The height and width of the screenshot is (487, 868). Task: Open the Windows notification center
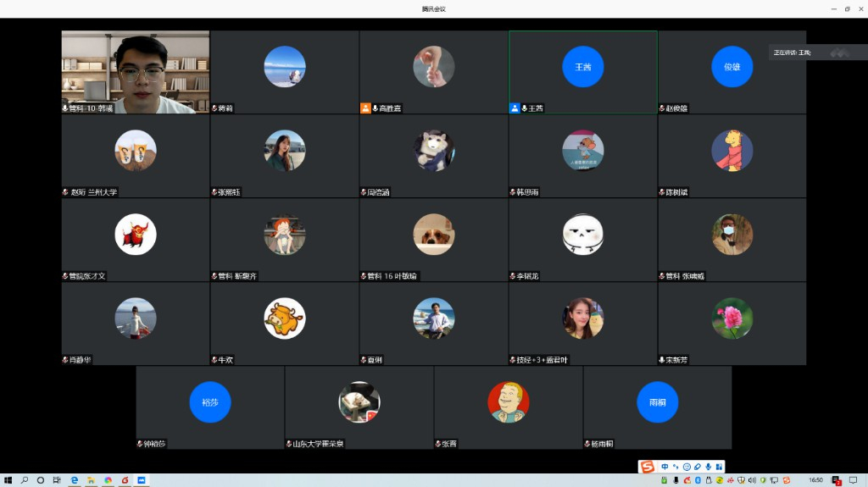853,480
